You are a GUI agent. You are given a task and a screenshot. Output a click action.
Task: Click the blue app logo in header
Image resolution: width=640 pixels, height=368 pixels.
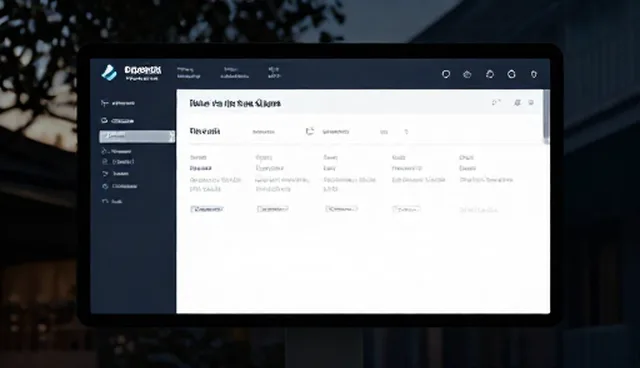(109, 73)
